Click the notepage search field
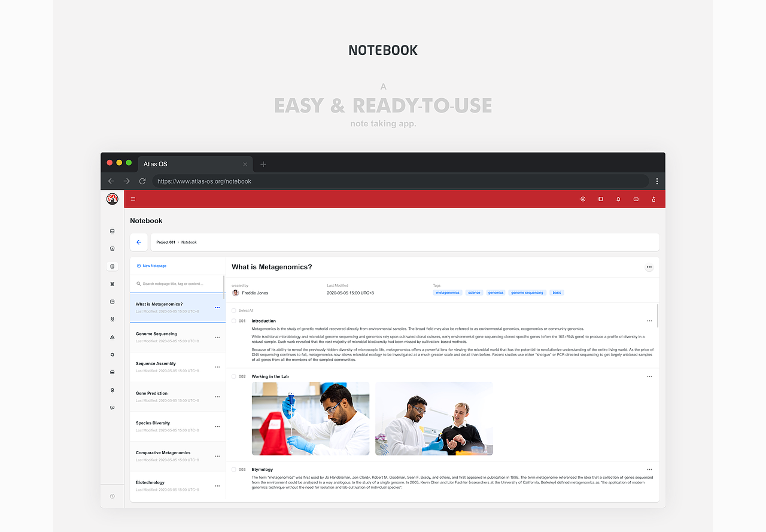766x532 pixels. (177, 284)
